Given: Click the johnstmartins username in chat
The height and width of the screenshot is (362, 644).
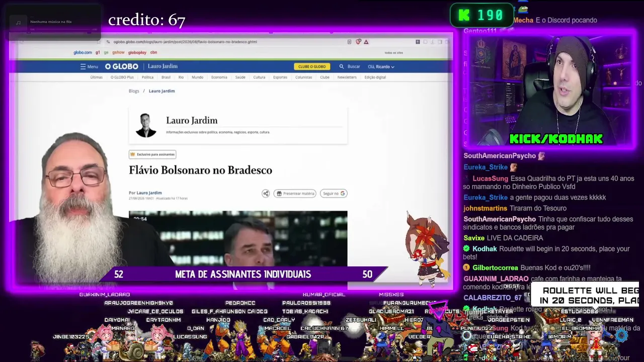Looking at the screenshot, I should [485, 208].
